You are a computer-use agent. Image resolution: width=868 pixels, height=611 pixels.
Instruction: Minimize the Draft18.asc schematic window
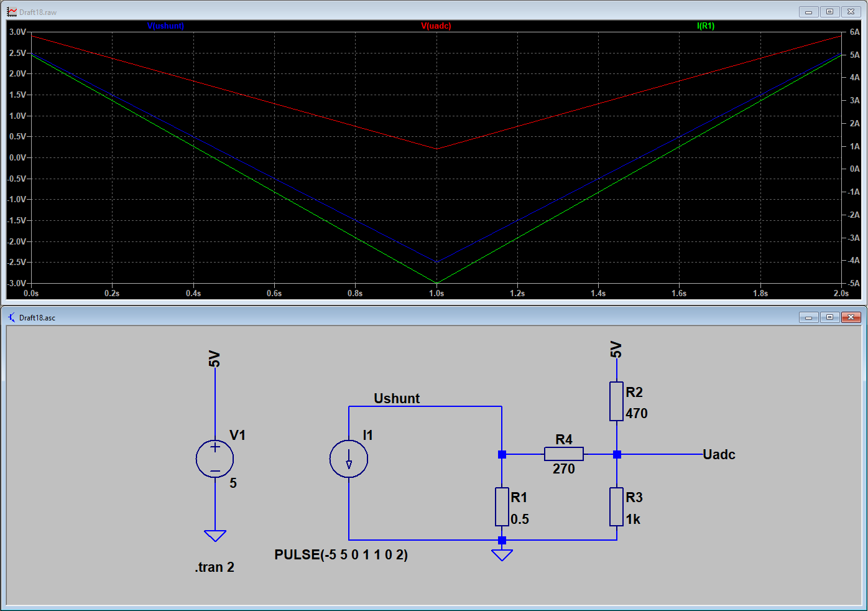point(808,317)
